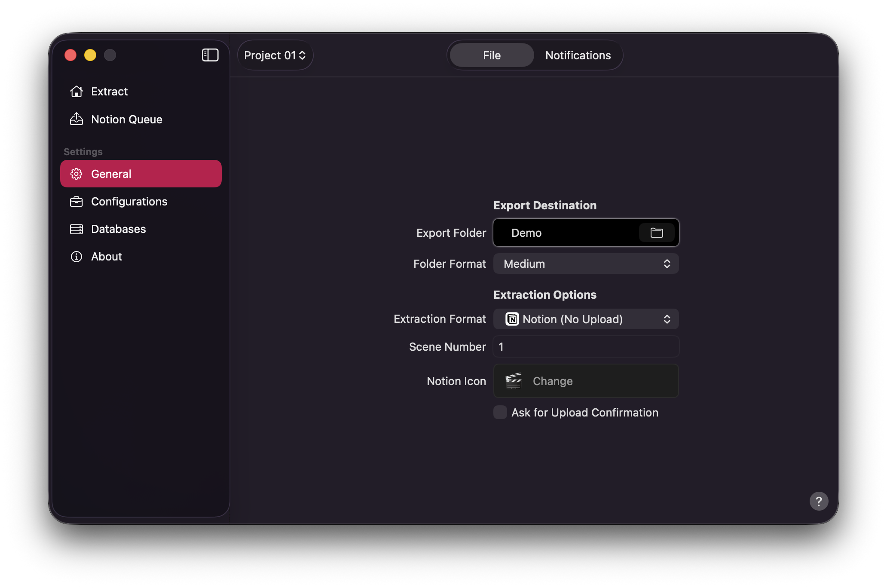Click the Extract house icon
This screenshot has height=588, width=887.
coord(76,92)
